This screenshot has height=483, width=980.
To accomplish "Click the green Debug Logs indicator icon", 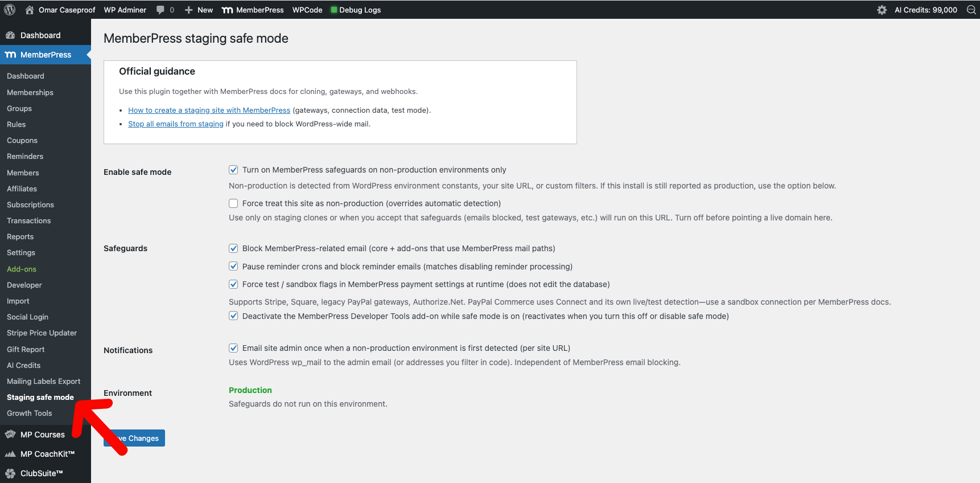I will (x=334, y=10).
